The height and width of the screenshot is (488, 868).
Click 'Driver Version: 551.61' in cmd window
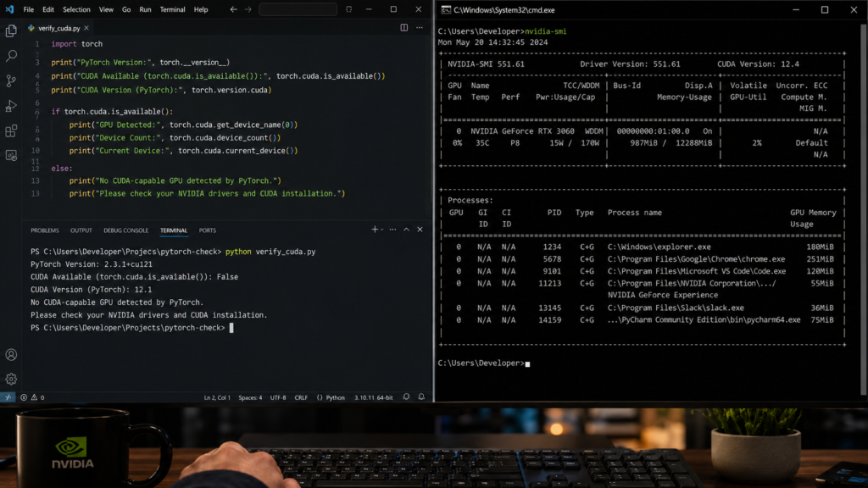click(630, 64)
